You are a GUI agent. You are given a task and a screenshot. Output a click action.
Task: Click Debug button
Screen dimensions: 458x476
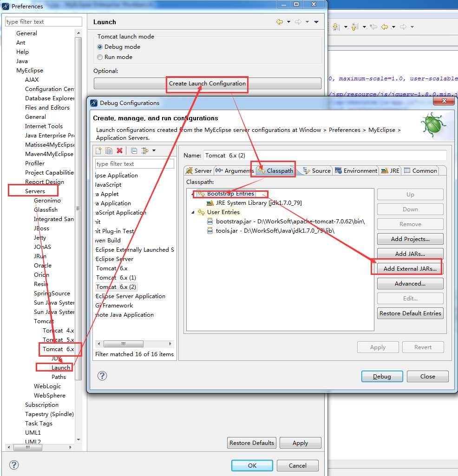(382, 377)
